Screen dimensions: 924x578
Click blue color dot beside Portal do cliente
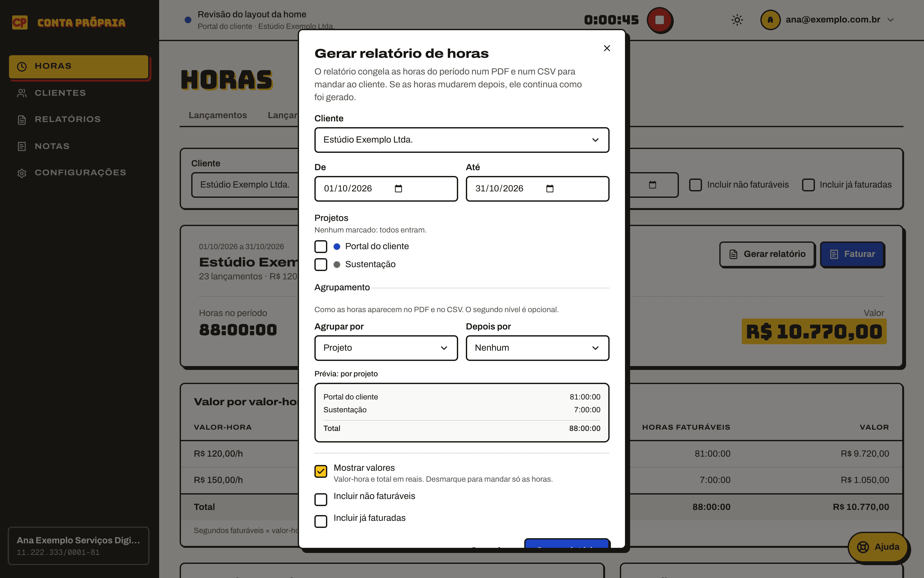(x=337, y=247)
